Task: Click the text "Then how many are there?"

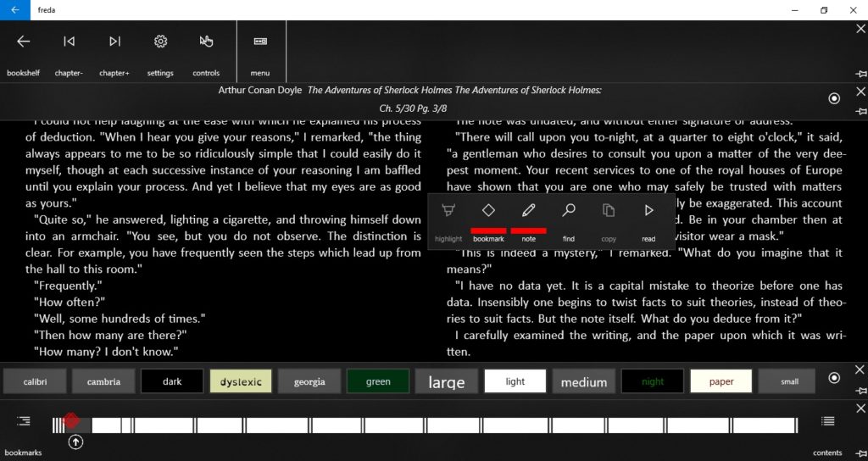Action: (110, 335)
